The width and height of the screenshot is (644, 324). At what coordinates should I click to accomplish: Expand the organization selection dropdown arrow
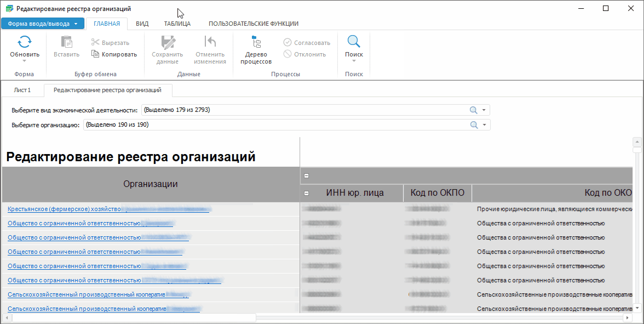coord(484,125)
